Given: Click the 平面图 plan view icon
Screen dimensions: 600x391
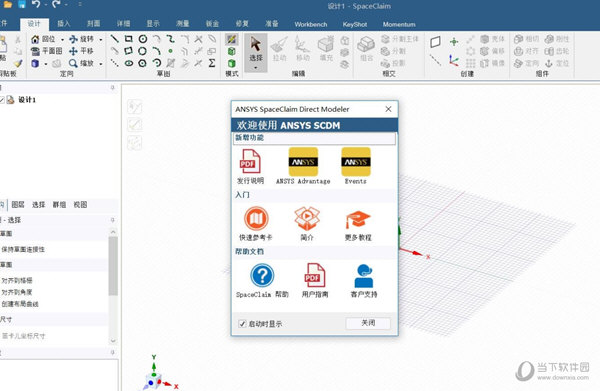Looking at the screenshot, I should click(35, 51).
